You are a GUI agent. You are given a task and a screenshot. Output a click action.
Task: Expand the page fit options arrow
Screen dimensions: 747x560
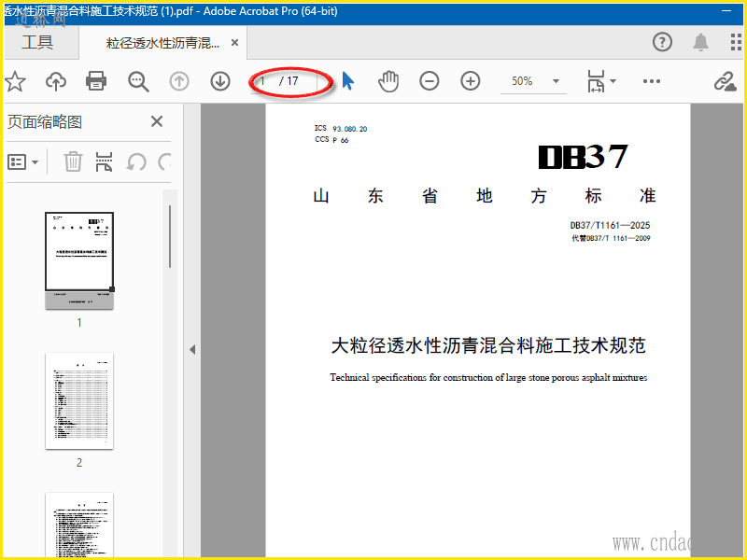(613, 81)
